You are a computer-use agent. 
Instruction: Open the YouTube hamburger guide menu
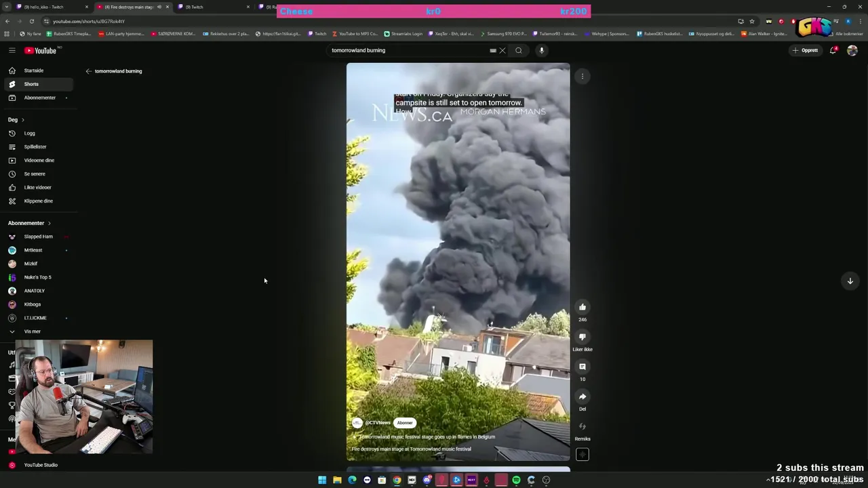pyautogui.click(x=12, y=50)
